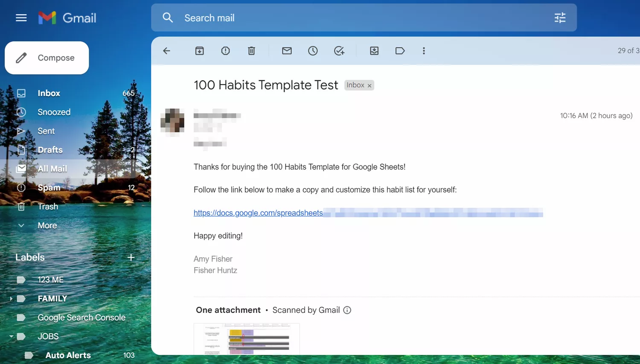
Task: Click the Fisher Huntz signature text
Action: (x=215, y=271)
